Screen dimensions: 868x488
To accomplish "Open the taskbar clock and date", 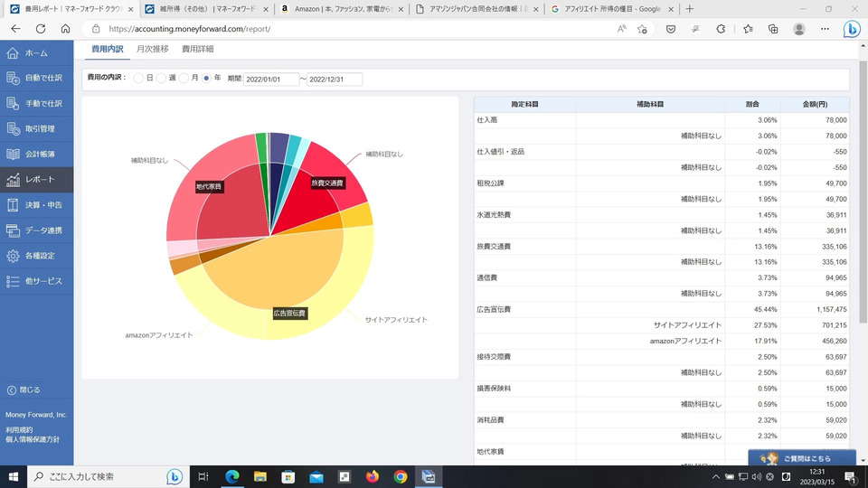I will click(817, 476).
